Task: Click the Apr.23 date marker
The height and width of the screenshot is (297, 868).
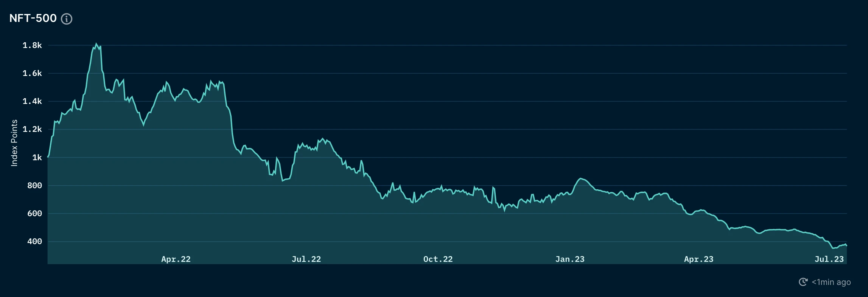Action: pyautogui.click(x=698, y=259)
